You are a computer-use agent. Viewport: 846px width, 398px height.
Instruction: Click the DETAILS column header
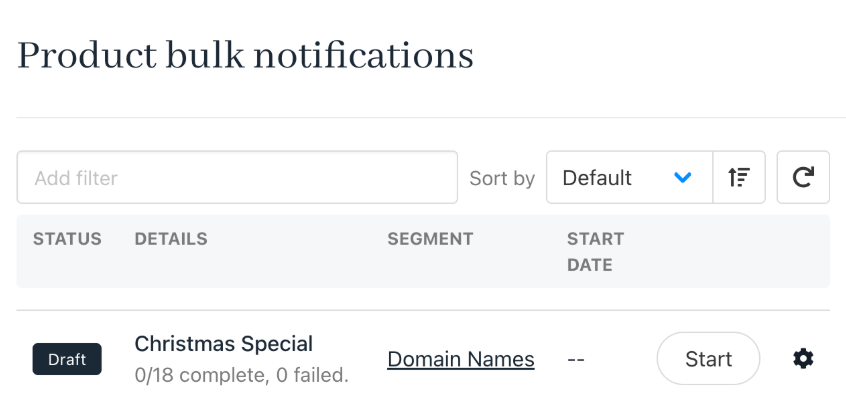[170, 239]
